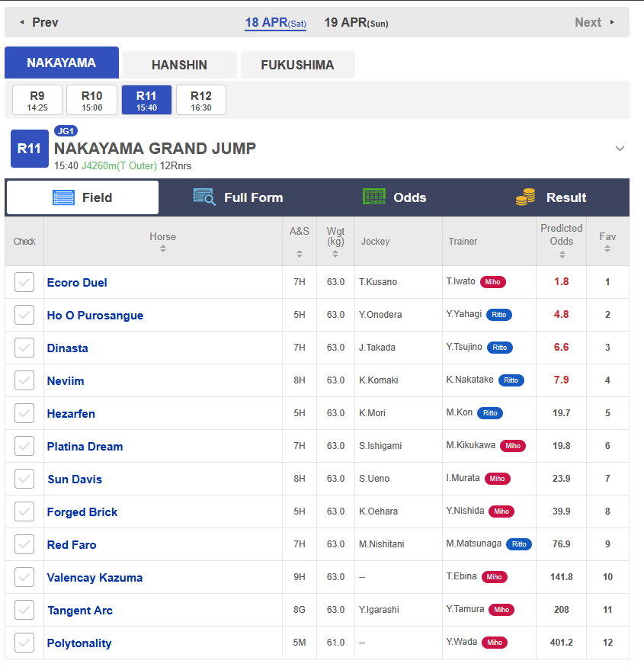Click the Prev arrow icon
The width and height of the screenshot is (644, 667).
click(22, 22)
